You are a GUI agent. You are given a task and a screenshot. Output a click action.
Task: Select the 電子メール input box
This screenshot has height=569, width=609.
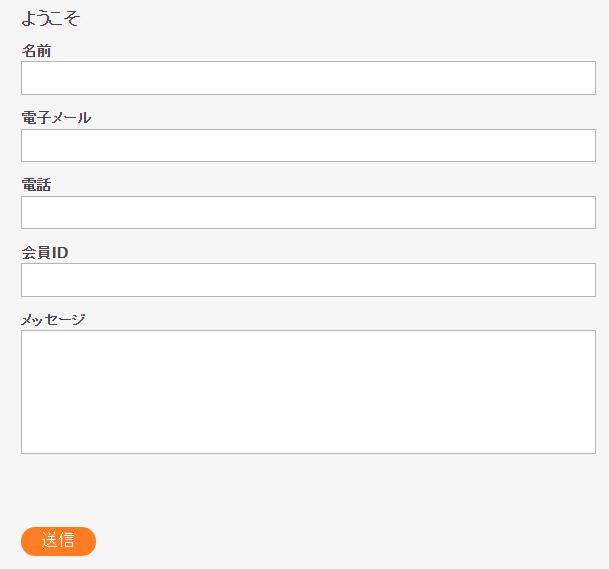pyautogui.click(x=308, y=145)
